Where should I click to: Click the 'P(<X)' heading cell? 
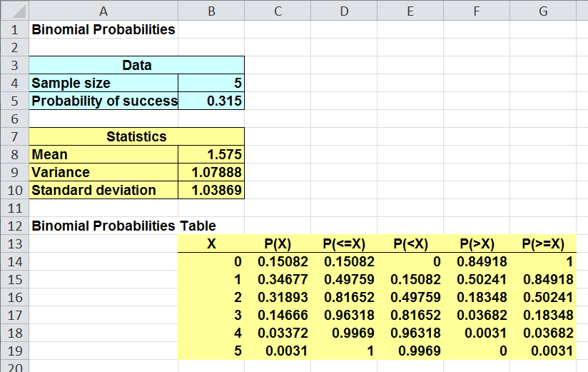coord(410,243)
